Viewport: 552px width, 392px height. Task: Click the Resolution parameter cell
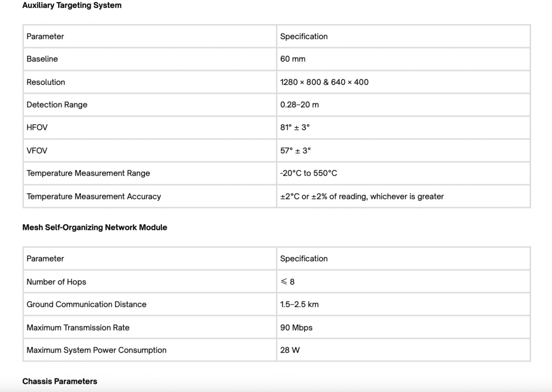[x=46, y=82]
